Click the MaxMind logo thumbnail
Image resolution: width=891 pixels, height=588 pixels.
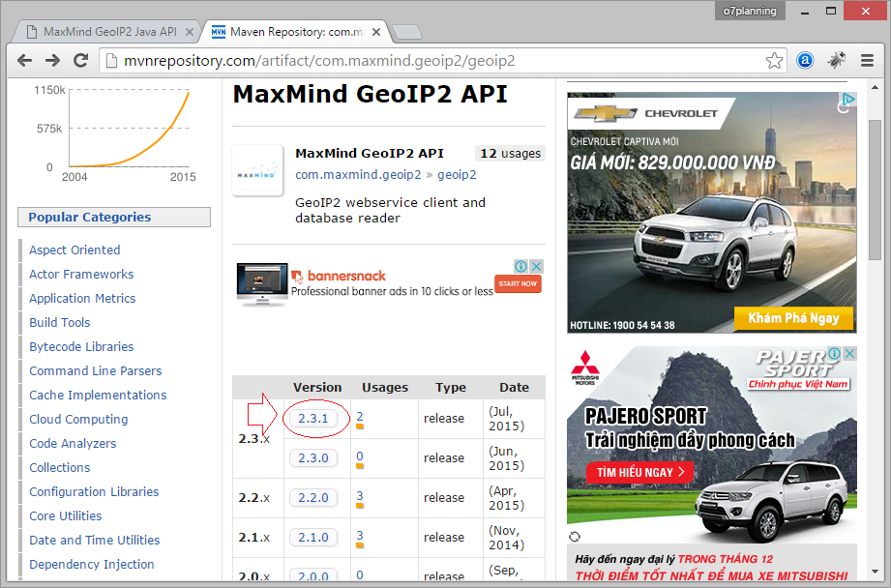(x=257, y=170)
